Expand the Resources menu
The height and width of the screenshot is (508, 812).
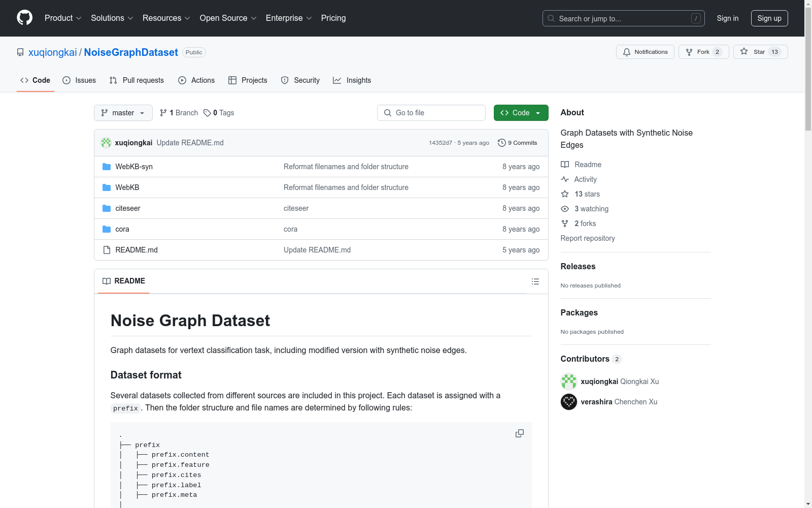click(166, 18)
